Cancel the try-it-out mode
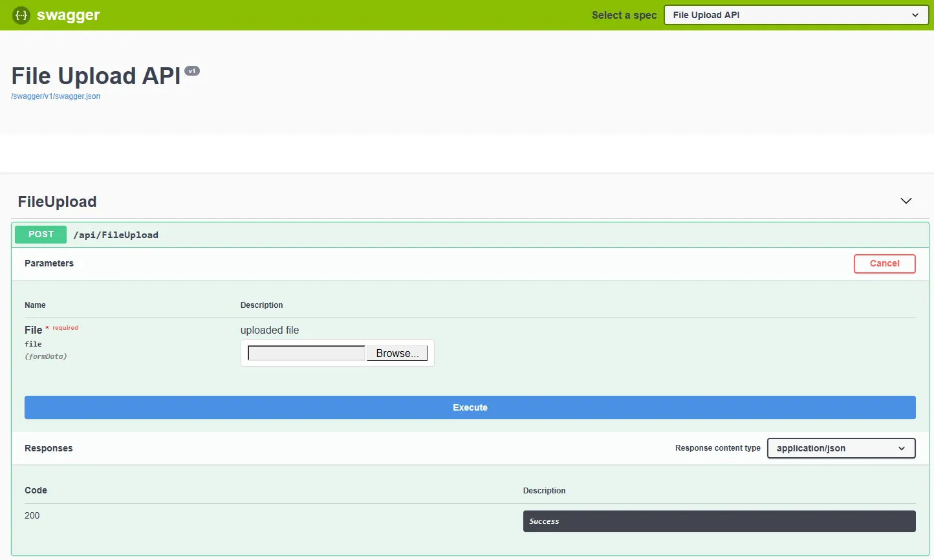 coord(884,264)
